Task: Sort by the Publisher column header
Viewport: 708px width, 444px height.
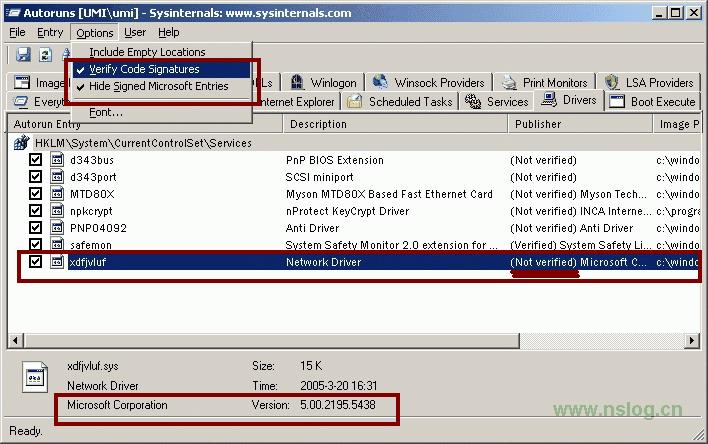Action: [580, 124]
